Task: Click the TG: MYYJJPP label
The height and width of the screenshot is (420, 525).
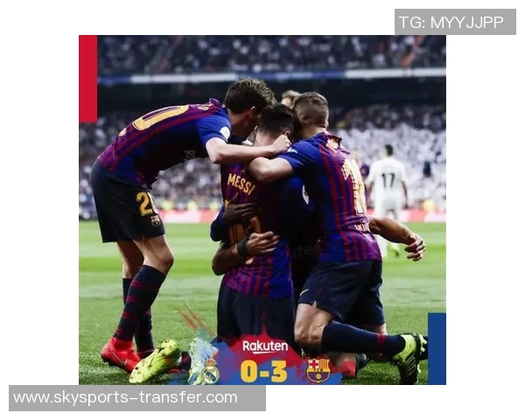Action: pos(451,23)
